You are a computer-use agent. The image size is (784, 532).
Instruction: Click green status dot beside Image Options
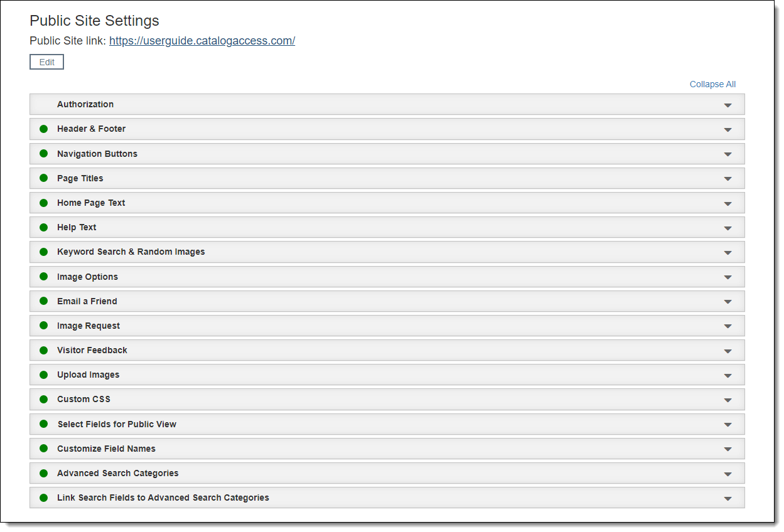point(44,277)
